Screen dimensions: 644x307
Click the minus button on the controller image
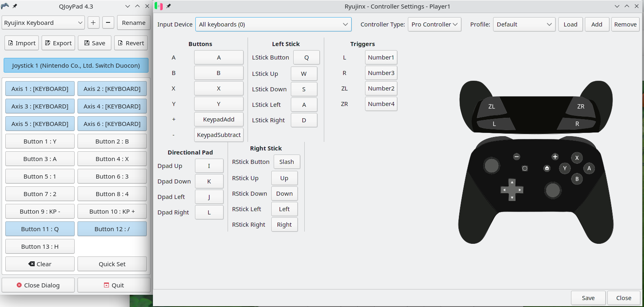click(x=517, y=157)
